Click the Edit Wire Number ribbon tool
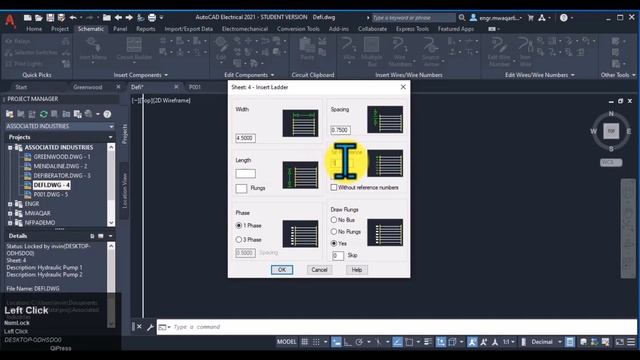 [x=499, y=51]
